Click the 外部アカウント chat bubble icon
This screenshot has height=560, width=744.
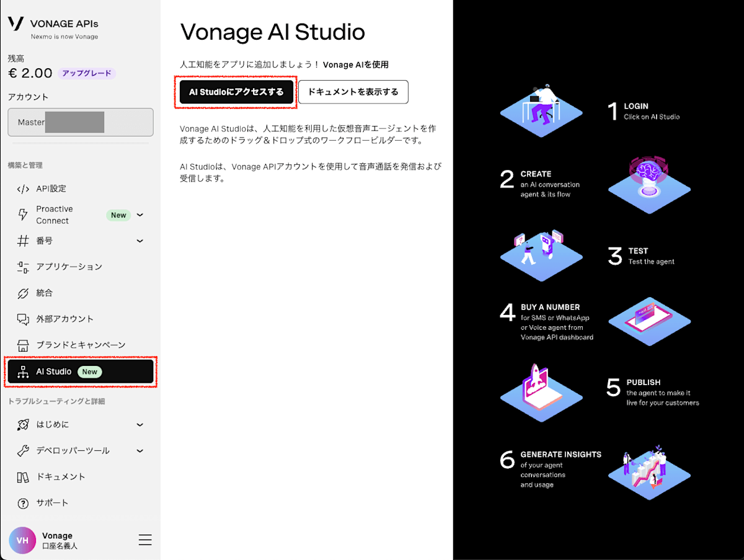point(23,319)
